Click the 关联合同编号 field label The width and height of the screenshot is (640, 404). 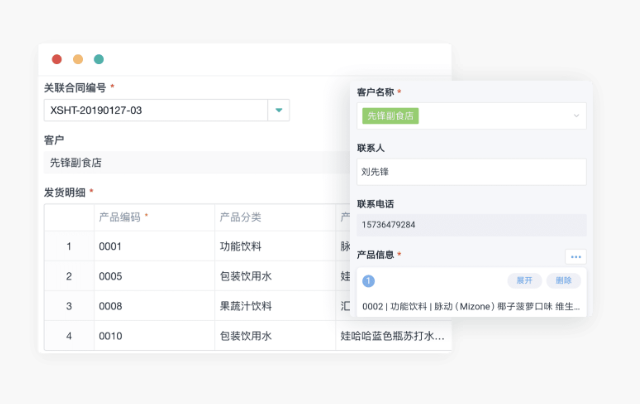(x=75, y=88)
